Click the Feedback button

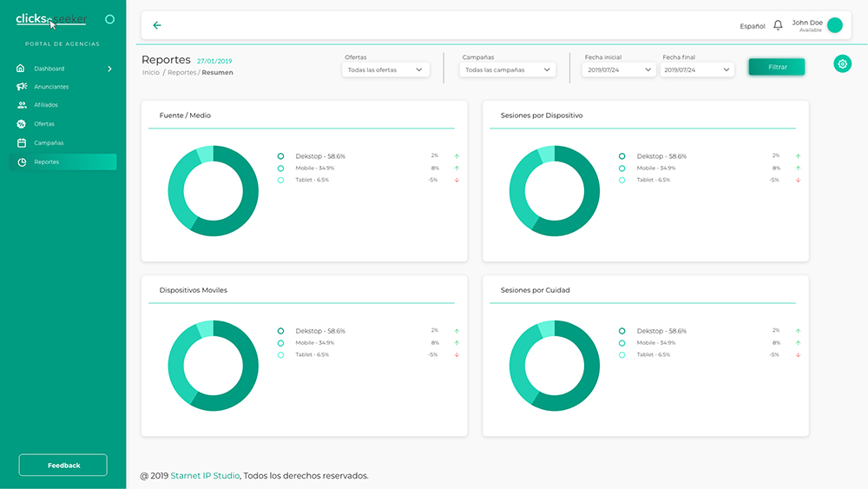(63, 465)
